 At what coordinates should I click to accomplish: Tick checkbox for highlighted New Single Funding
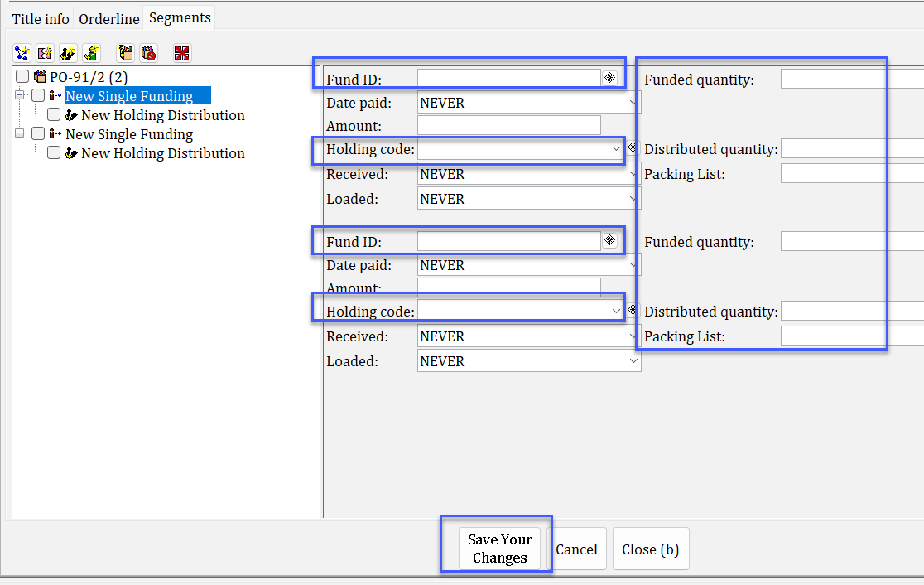(x=38, y=96)
